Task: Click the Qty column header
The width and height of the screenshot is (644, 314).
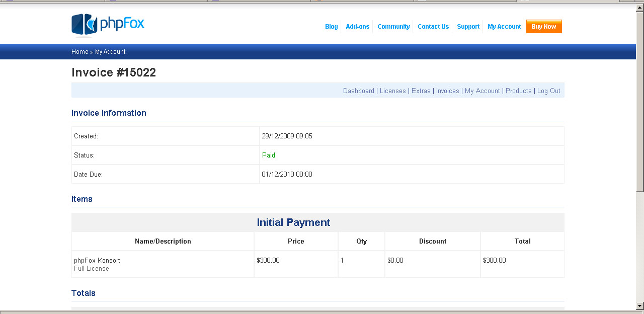Action: point(362,242)
